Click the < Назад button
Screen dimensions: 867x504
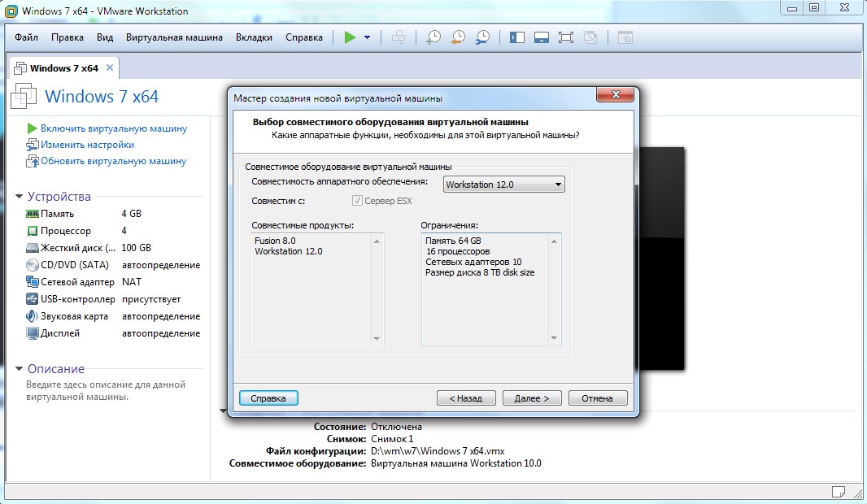click(466, 398)
